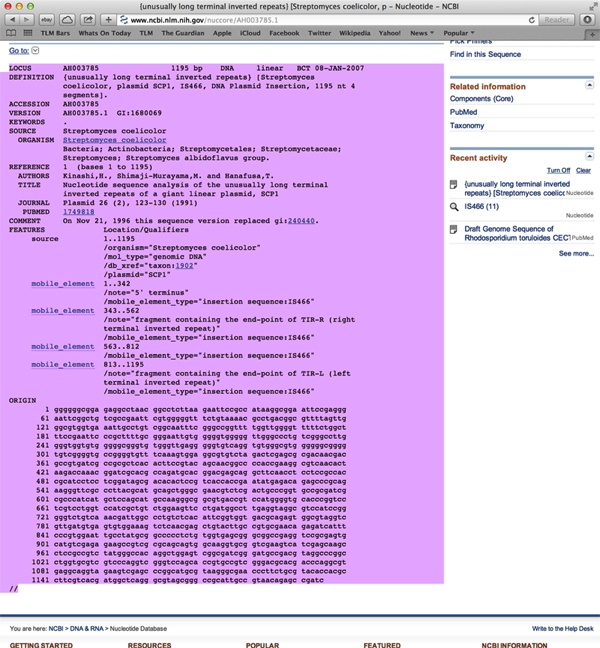Click the IS466 search magnifier icon
This screenshot has width=600, height=648.
(455, 206)
